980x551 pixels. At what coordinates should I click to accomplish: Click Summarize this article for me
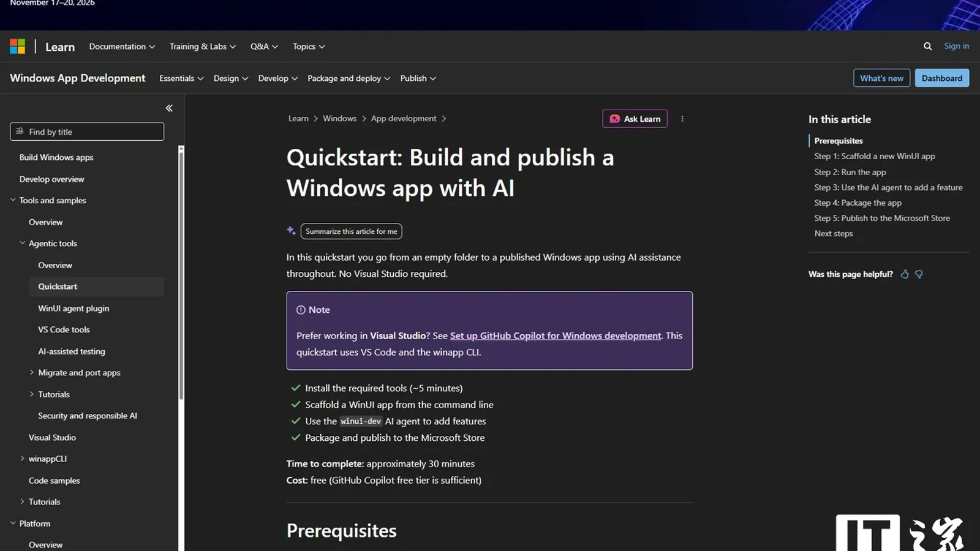tap(351, 231)
